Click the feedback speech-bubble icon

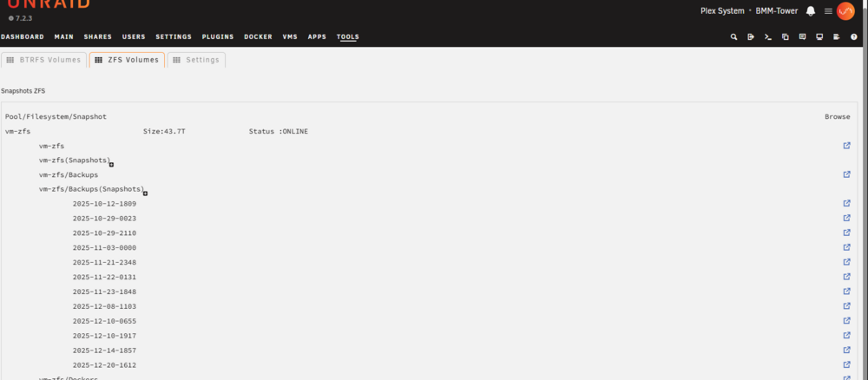(802, 37)
